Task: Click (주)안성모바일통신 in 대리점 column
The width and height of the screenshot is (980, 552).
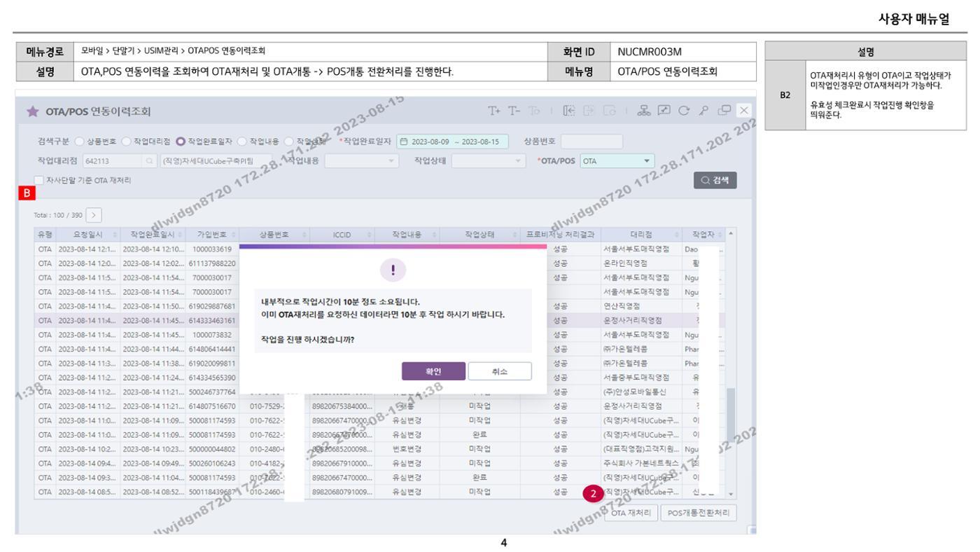Action: coord(635,392)
